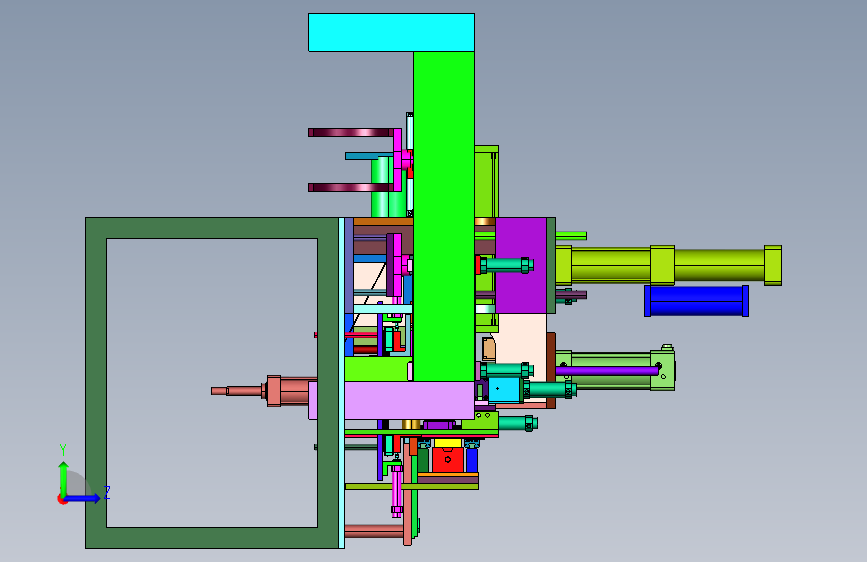Pick the red block at the bottom
The height and width of the screenshot is (562, 867).
point(448,460)
